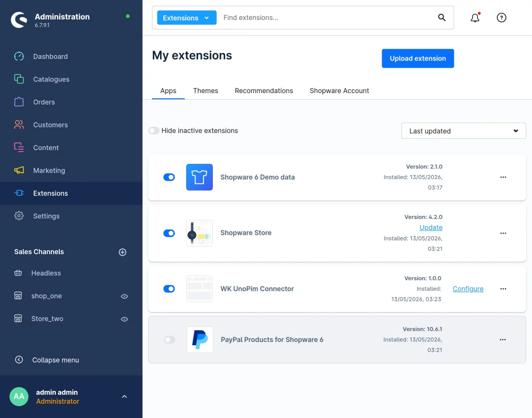Click the Store_two eye visibility icon
This screenshot has width=532, height=418.
tap(125, 319)
